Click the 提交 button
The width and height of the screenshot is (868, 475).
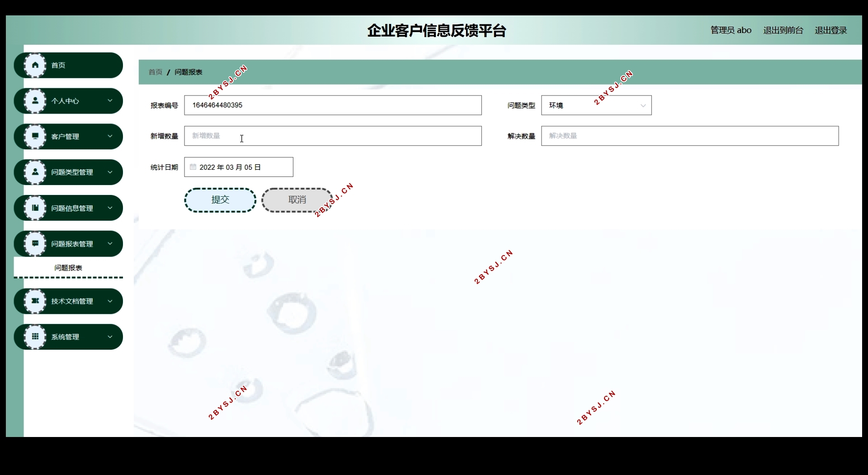[220, 200]
